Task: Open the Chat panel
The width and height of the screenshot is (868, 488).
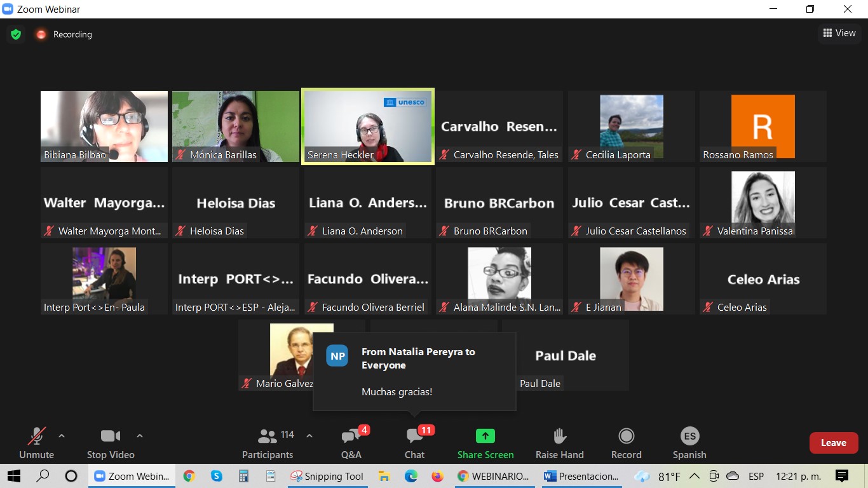Action: (x=414, y=442)
